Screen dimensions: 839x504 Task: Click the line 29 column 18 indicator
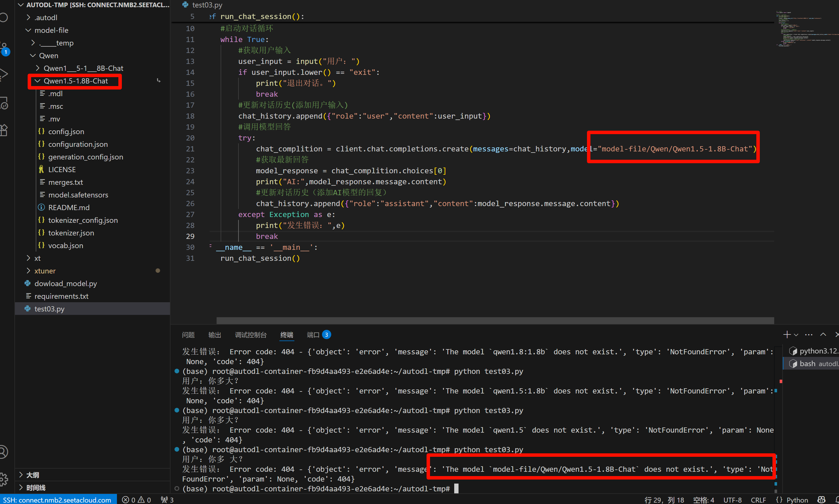664,500
